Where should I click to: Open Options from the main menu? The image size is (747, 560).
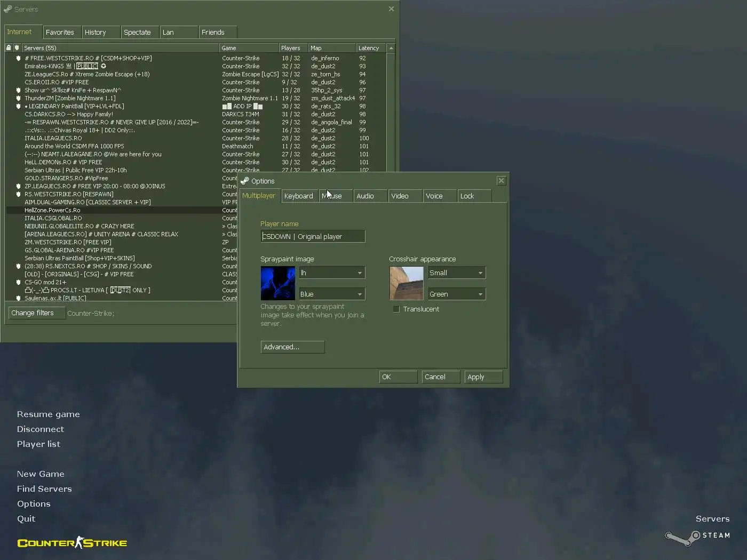(34, 503)
